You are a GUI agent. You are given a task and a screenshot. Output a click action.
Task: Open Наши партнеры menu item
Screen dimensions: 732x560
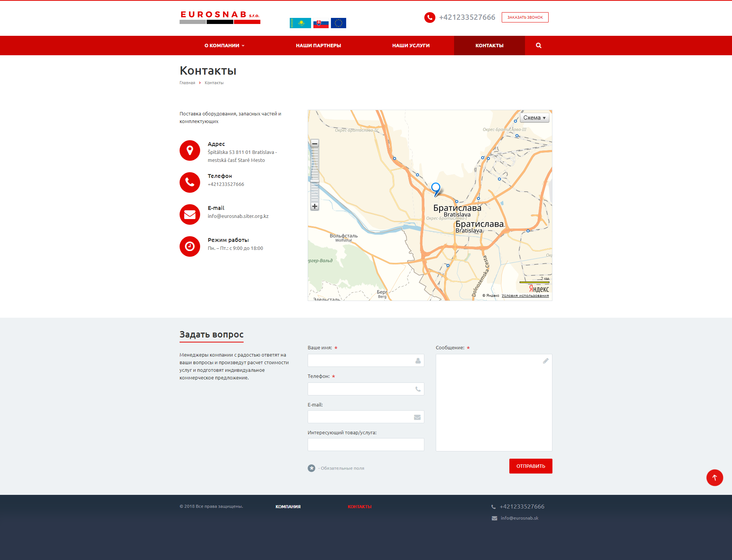[318, 45]
